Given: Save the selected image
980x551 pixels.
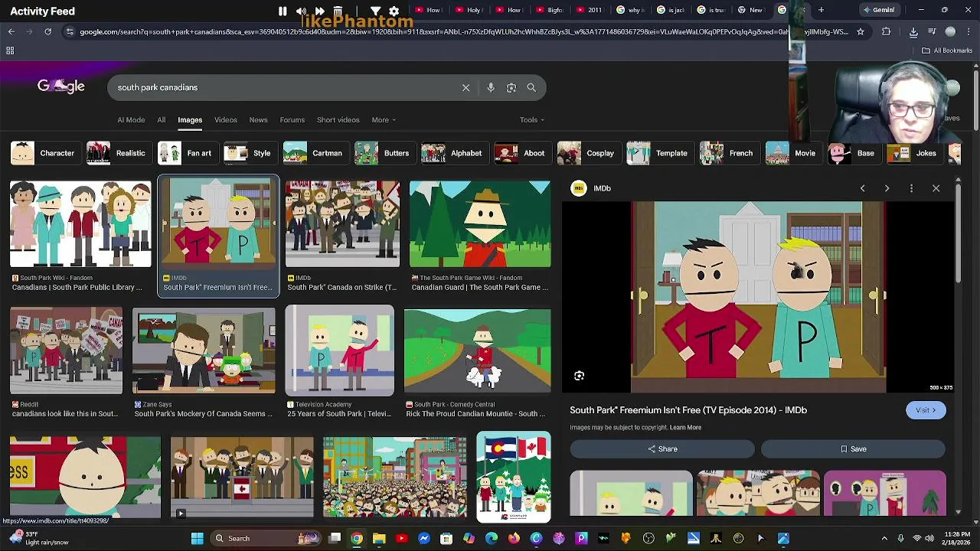Looking at the screenshot, I should click(853, 449).
